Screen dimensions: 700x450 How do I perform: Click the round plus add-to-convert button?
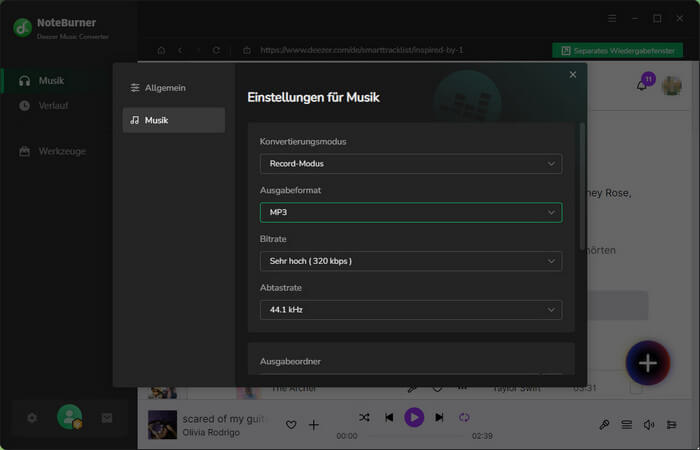pyautogui.click(x=648, y=364)
